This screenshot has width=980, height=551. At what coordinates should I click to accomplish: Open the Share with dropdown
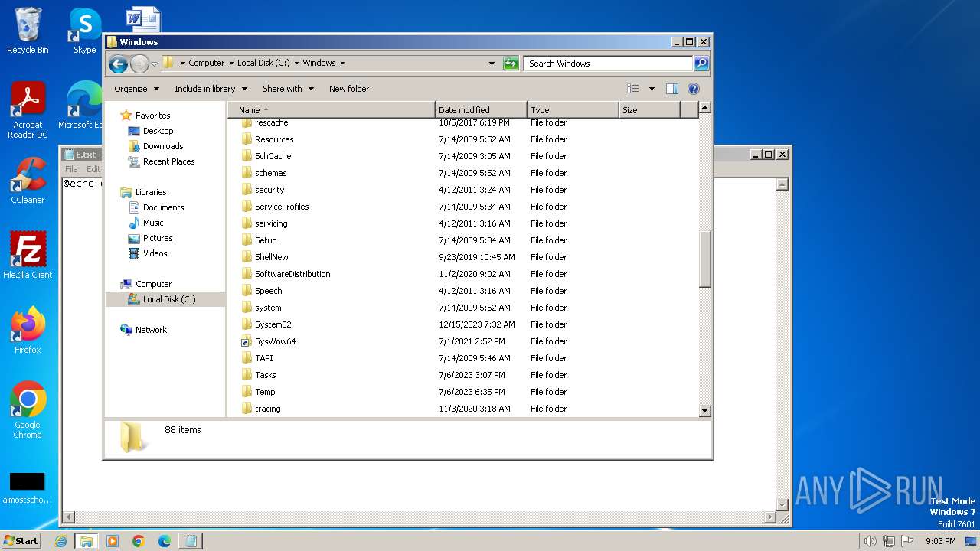pos(288,89)
